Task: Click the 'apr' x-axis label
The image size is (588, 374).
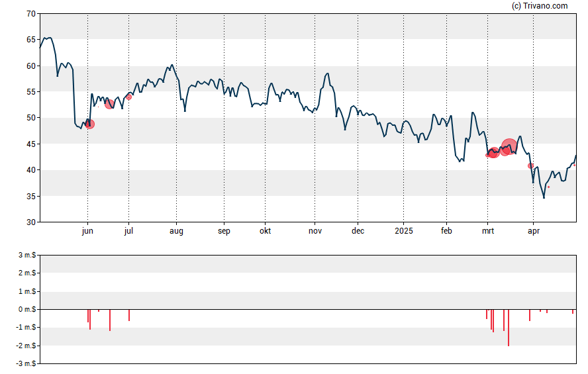Action: coord(534,231)
